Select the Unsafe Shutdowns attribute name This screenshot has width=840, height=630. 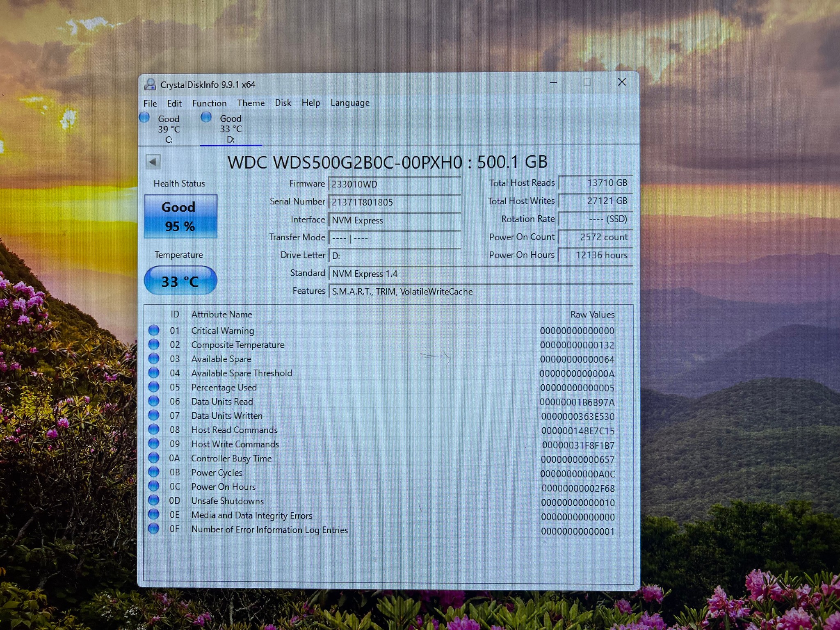pyautogui.click(x=227, y=501)
